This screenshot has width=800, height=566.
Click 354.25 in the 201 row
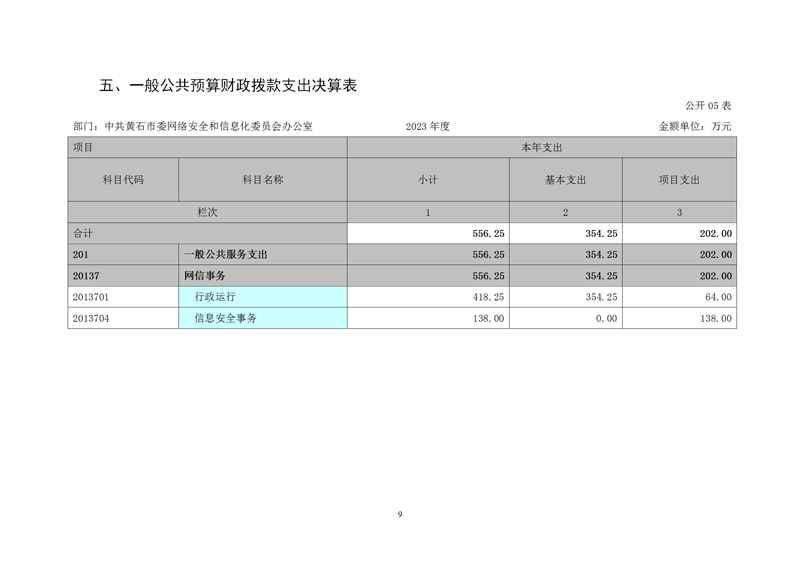(601, 255)
